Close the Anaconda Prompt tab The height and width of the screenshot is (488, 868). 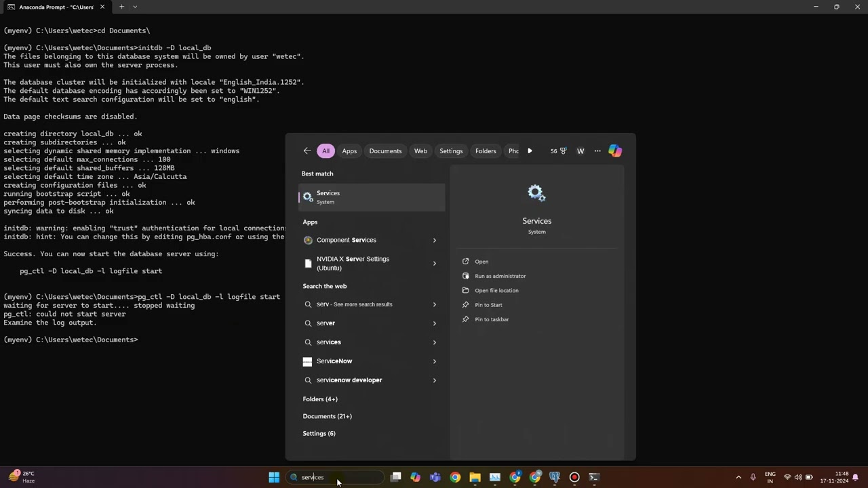pyautogui.click(x=102, y=7)
